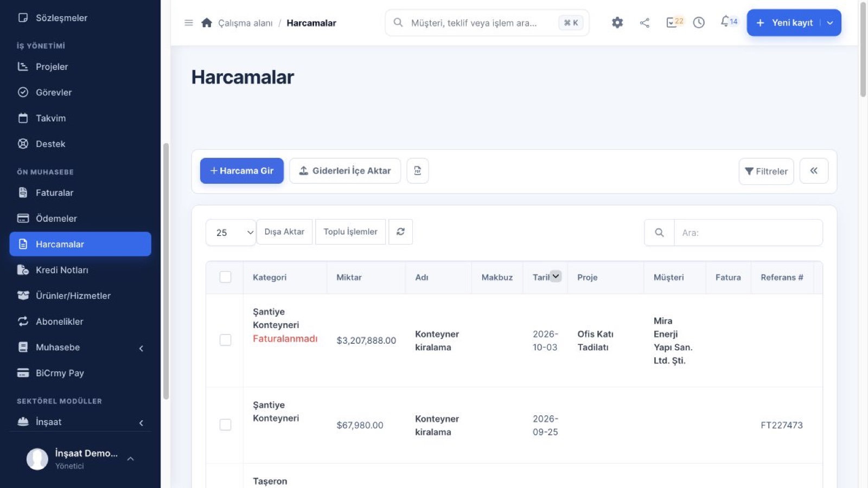Open Takvim from the sidebar
This screenshot has height=488, width=868.
(80, 118)
